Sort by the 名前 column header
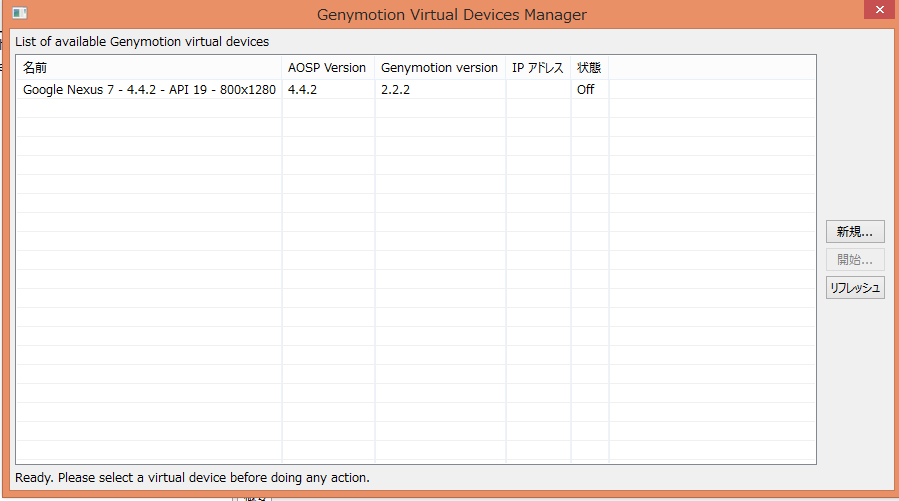The width and height of the screenshot is (899, 501). pyautogui.click(x=149, y=68)
